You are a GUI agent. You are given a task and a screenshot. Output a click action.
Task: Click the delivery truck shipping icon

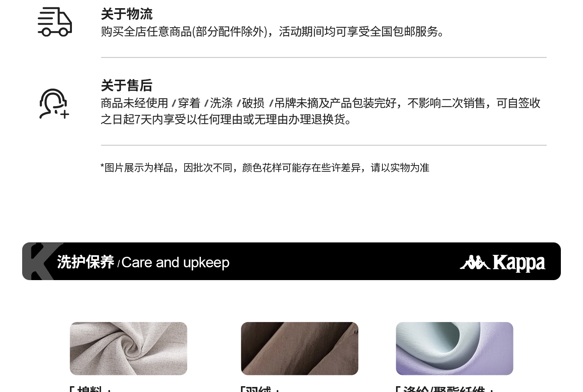tap(55, 22)
